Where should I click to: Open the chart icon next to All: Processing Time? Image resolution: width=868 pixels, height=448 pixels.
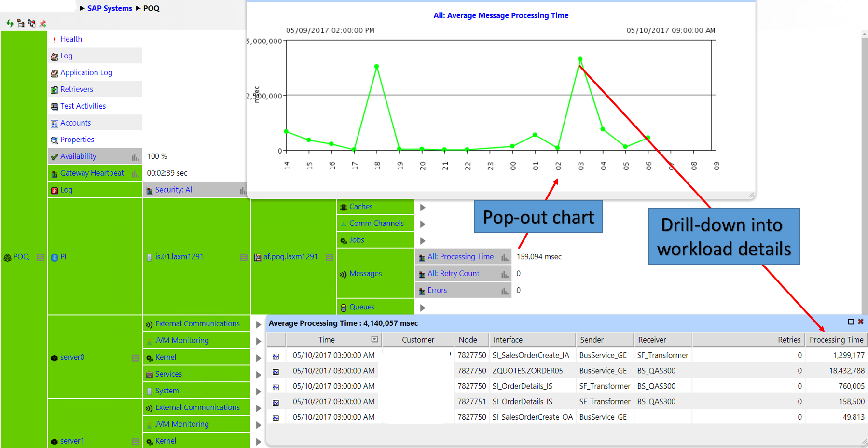pyautogui.click(x=505, y=256)
